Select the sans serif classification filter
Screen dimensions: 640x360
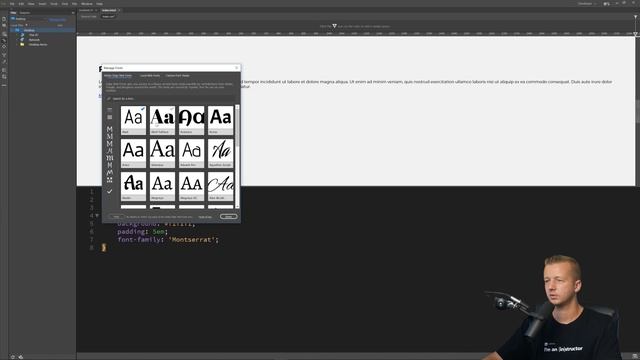point(109,129)
